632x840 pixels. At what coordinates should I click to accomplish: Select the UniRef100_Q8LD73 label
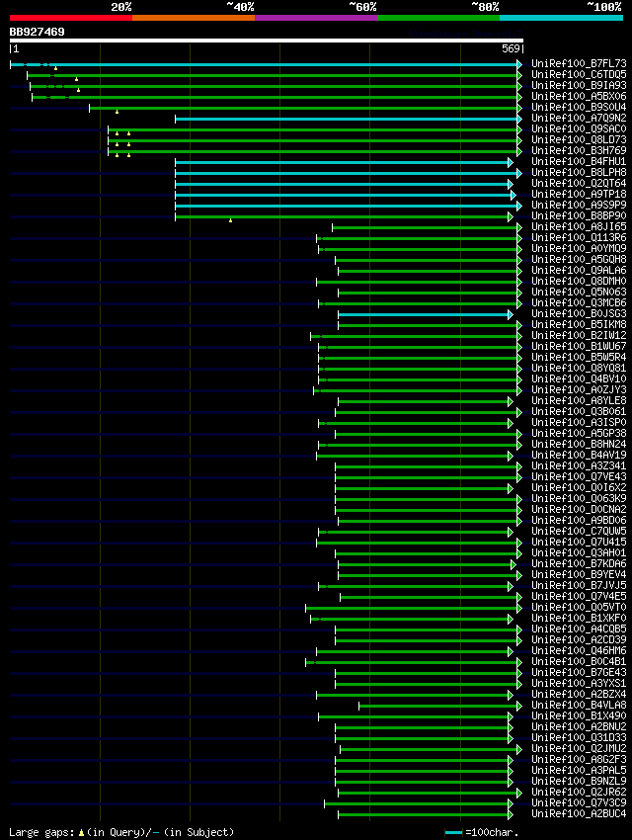click(579, 139)
